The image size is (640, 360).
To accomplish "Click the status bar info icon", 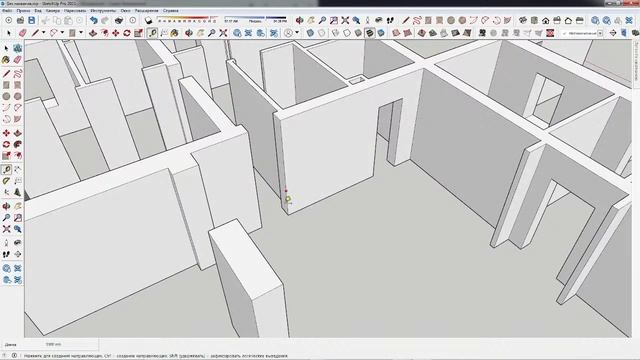I will 14,356.
